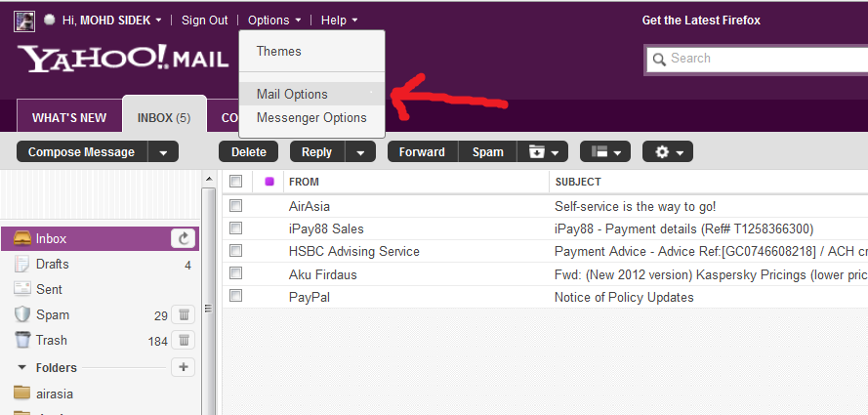Click the sidebar scroll up arrow
This screenshot has width=868, height=415.
[x=209, y=179]
